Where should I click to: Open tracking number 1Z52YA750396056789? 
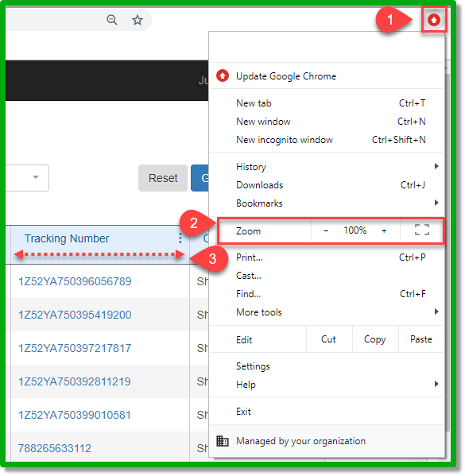[x=75, y=281]
